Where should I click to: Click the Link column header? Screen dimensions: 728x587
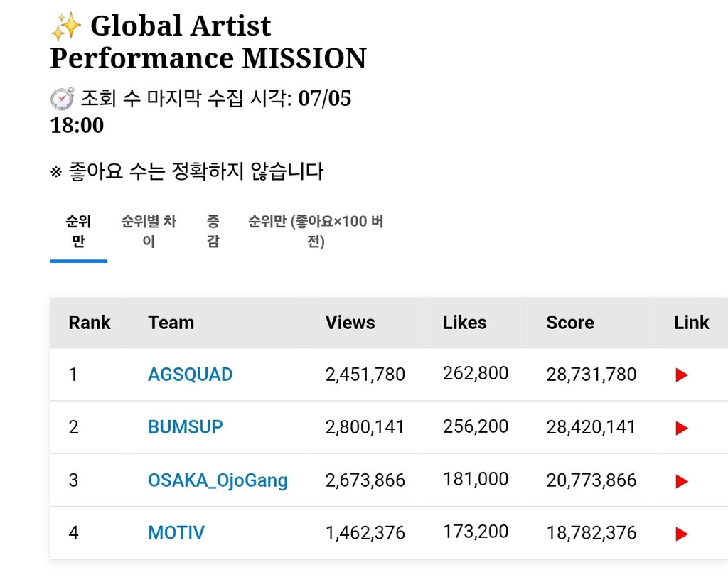691,323
